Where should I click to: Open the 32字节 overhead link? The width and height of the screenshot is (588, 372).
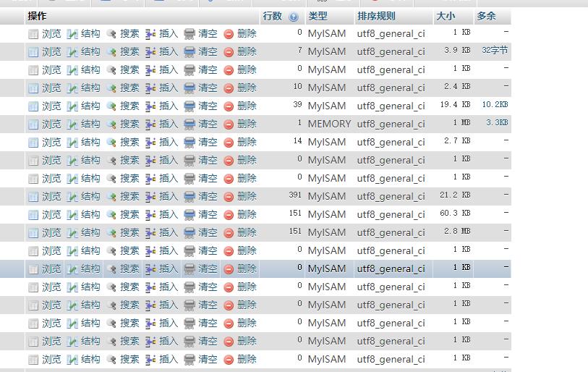point(495,51)
